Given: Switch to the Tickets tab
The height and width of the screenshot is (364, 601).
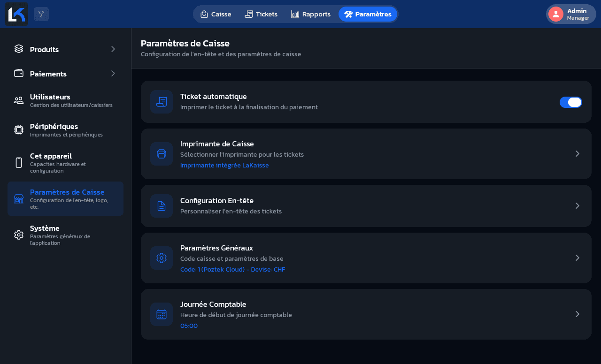Looking at the screenshot, I should point(261,14).
